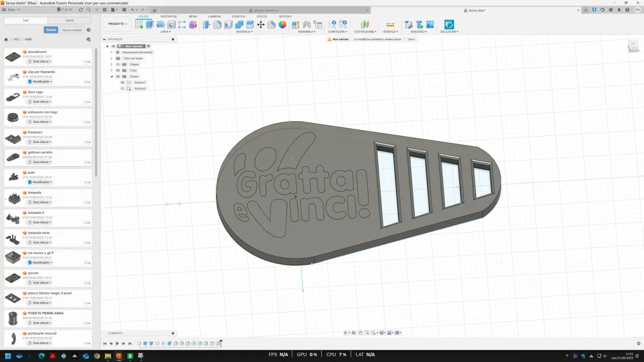Screen dimensions: 644x362
Task: Show sketch Schizzo2
Action: click(122, 88)
